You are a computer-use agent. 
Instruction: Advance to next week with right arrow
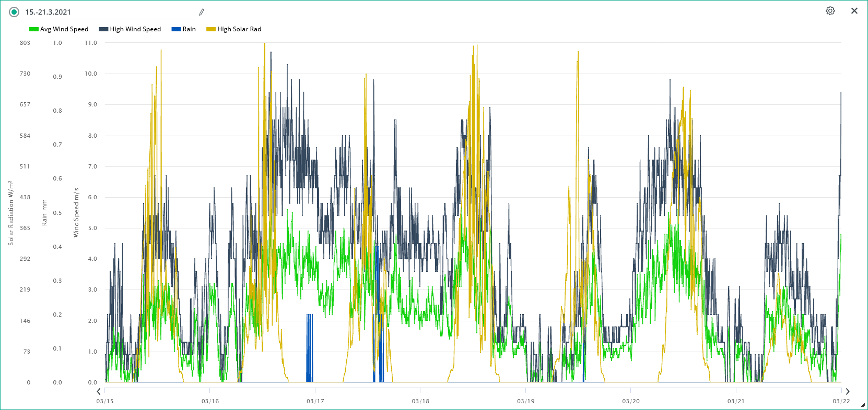click(x=847, y=391)
